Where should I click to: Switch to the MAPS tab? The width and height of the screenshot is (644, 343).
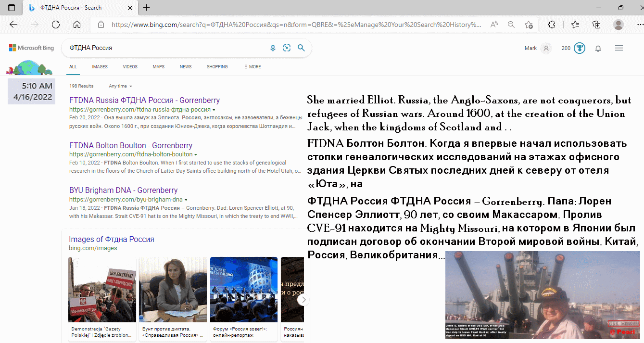(x=159, y=67)
